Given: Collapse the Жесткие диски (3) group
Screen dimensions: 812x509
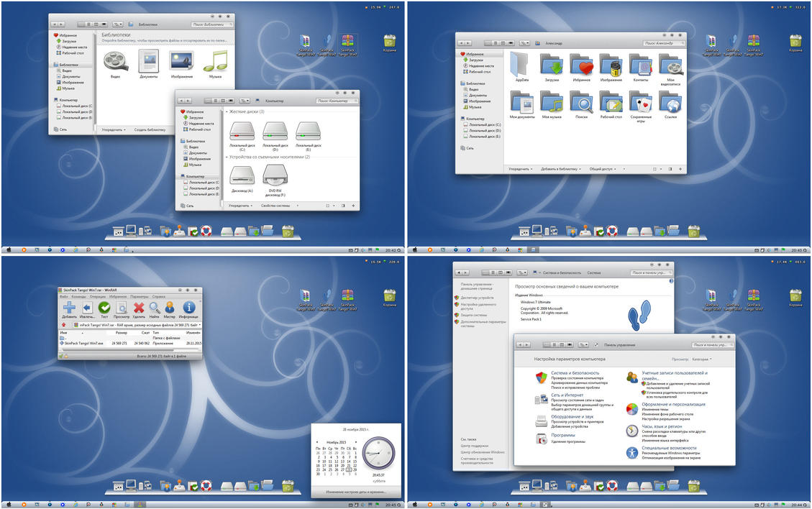Looking at the screenshot, I should click(x=227, y=112).
